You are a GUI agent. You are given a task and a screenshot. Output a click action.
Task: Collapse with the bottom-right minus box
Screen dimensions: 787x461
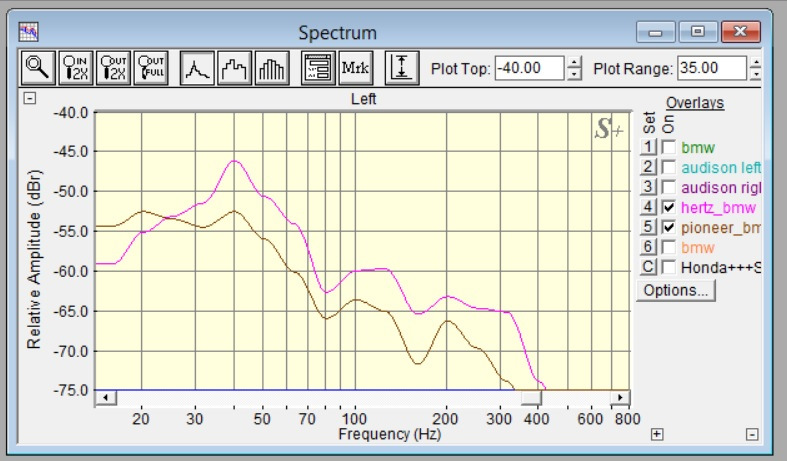752,434
